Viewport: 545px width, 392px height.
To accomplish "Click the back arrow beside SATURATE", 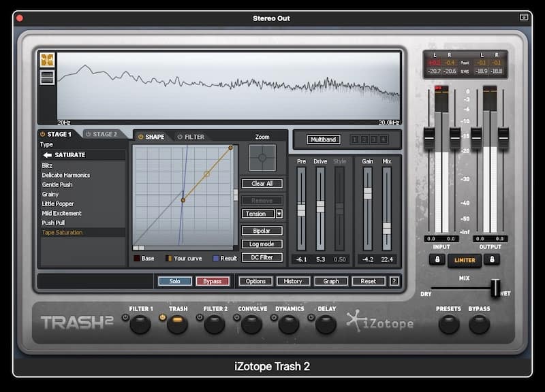I will pos(47,155).
